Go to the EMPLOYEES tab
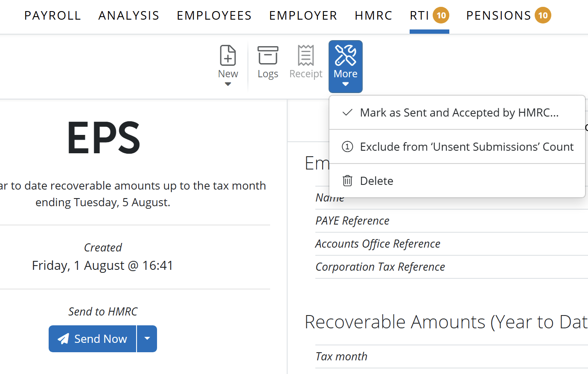Screen dimensions: 588x374 point(214,16)
